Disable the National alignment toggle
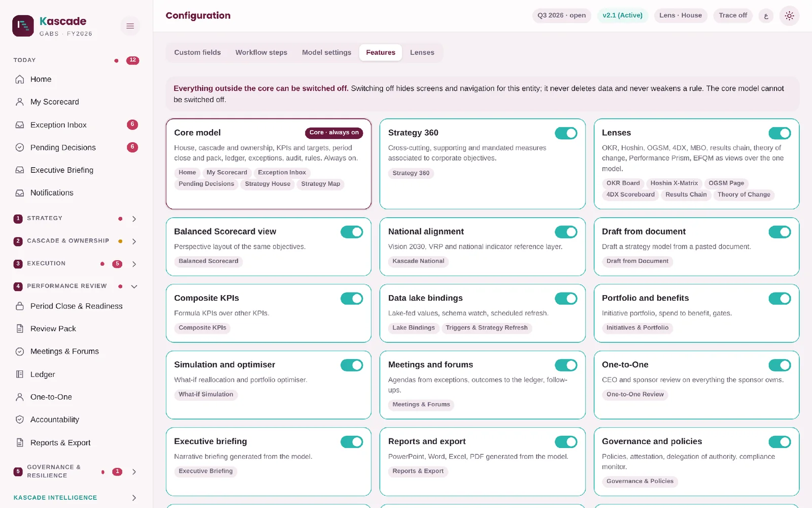Screen dimensions: 812x508 566,232
